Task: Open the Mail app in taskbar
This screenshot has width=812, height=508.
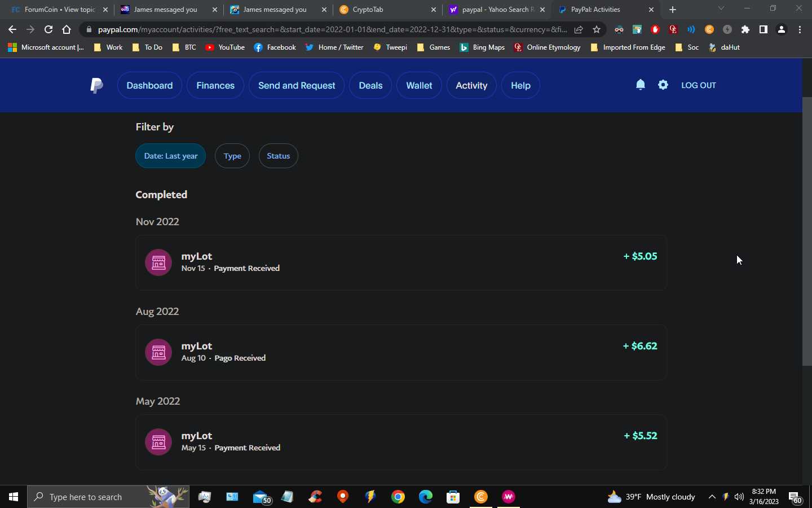Action: coord(261,497)
